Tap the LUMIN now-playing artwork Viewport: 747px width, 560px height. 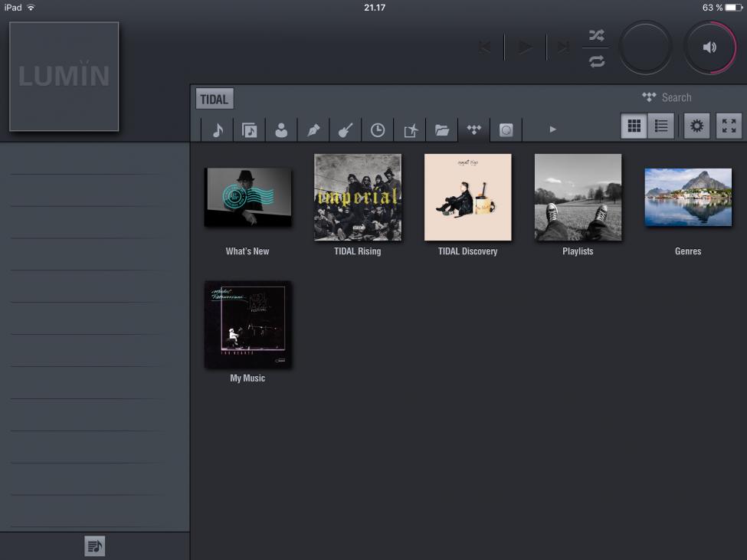click(64, 76)
